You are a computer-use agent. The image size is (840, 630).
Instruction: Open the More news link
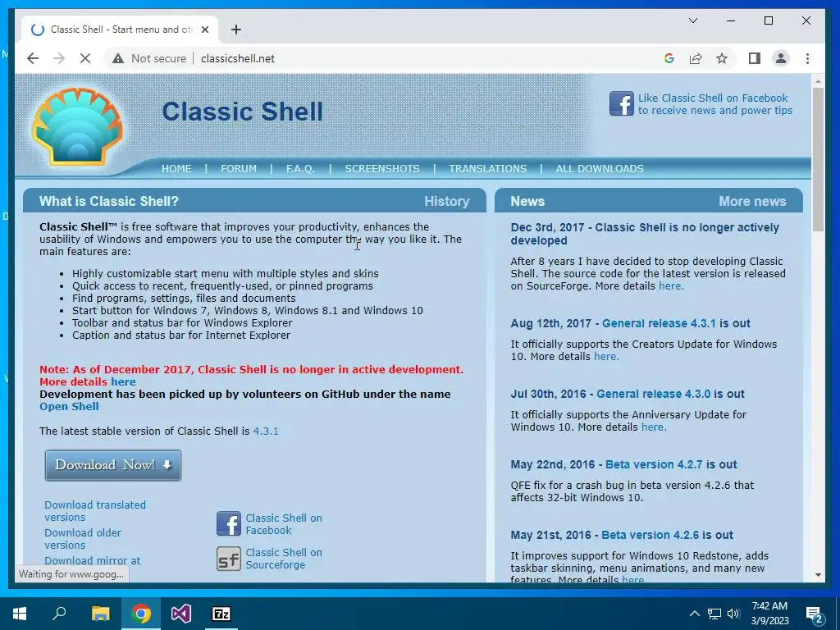752,202
